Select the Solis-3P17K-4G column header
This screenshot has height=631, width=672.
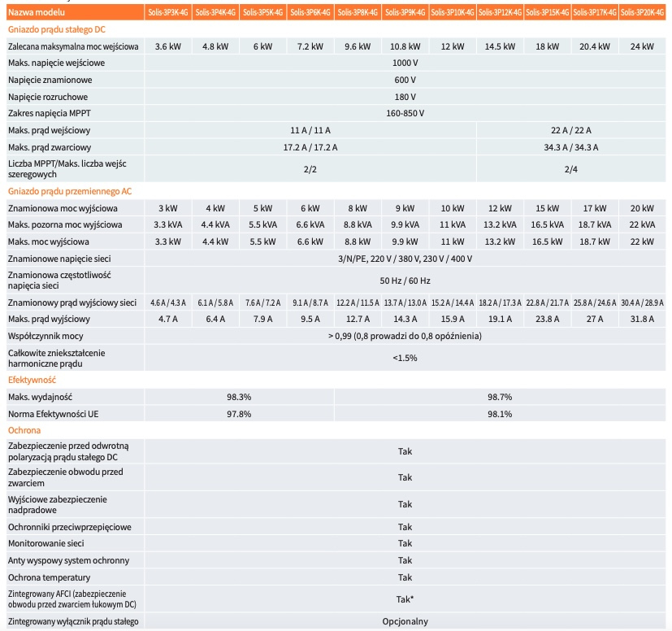pyautogui.click(x=595, y=12)
